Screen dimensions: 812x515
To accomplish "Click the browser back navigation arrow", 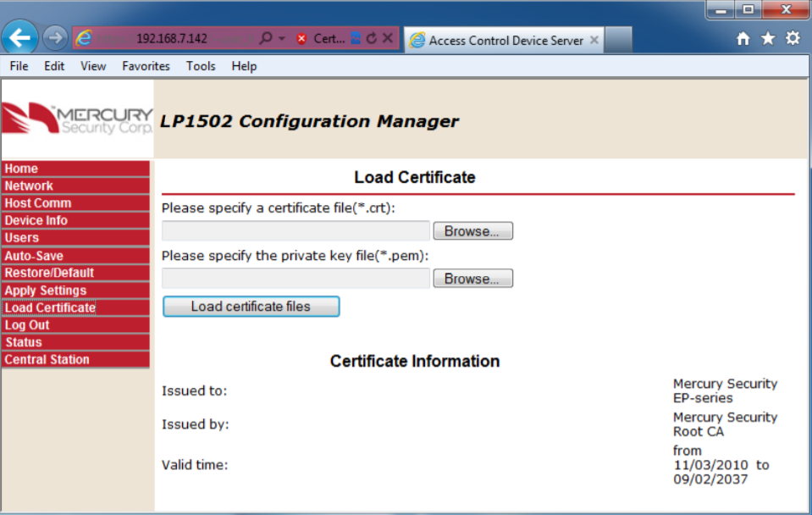I will click(x=19, y=37).
